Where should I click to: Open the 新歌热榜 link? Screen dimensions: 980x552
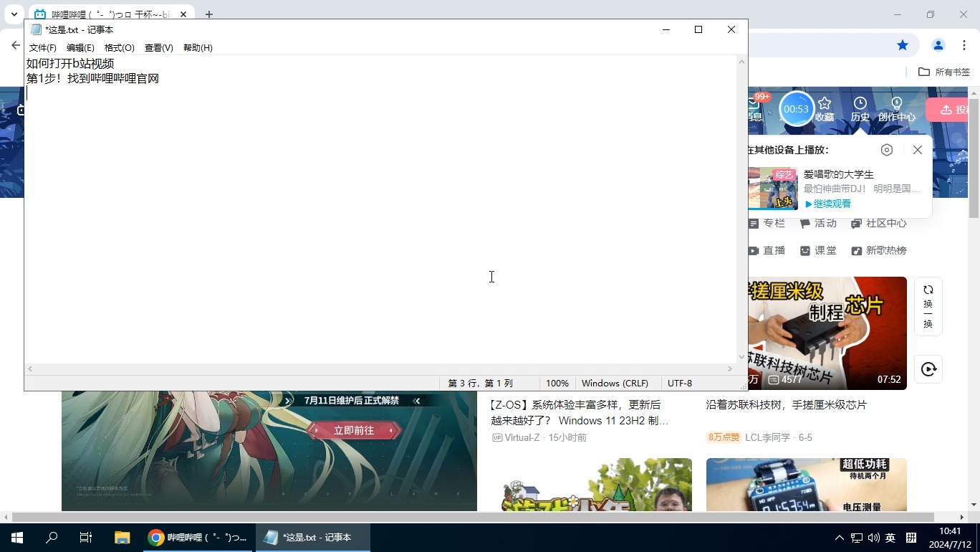(x=879, y=250)
